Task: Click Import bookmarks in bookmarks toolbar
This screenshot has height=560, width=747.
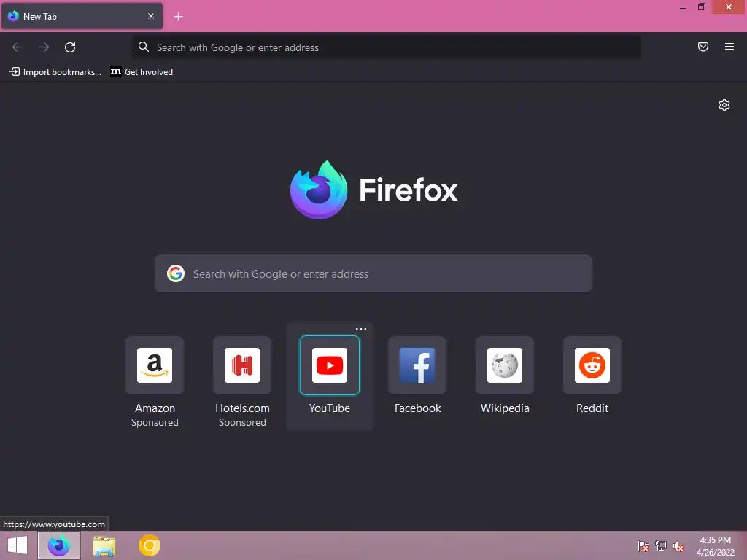Action: 55,72
